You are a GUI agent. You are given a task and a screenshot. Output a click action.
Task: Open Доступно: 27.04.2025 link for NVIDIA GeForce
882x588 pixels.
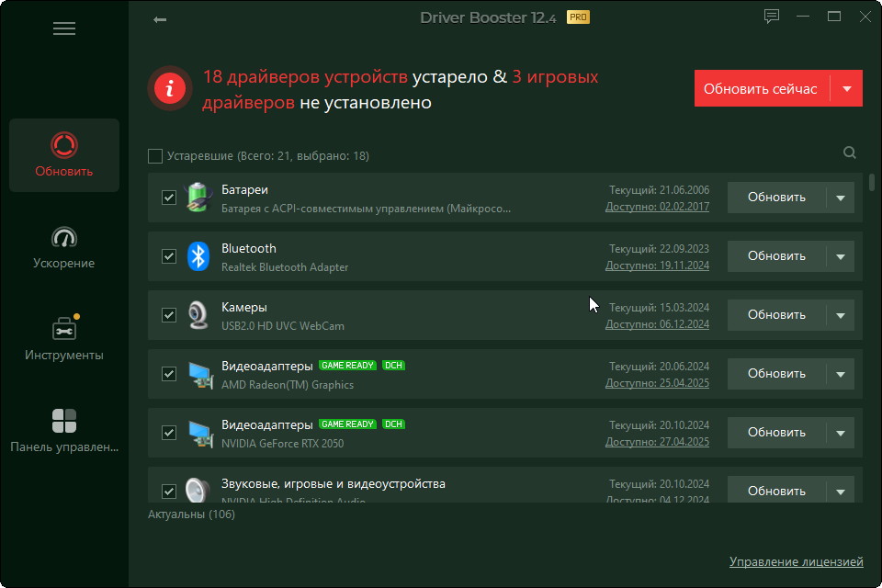coord(657,442)
